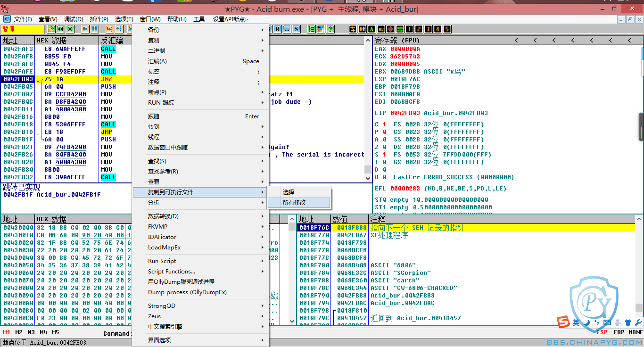644x347 pixels.
Task: Select 用OllyDump脱壳调试进程 menu entry
Action: point(200,281)
